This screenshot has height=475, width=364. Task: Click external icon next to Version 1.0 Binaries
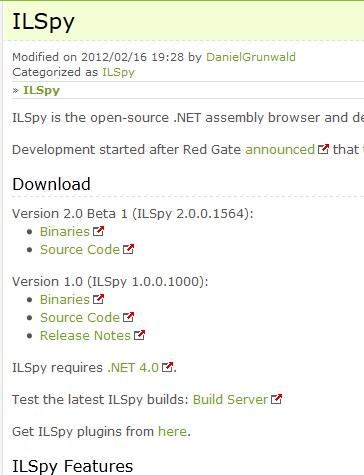(x=98, y=299)
